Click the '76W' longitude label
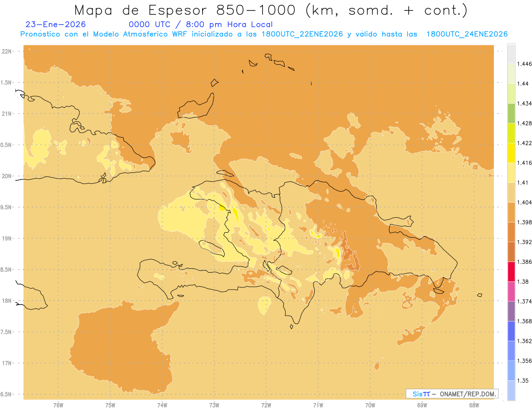The width and height of the screenshot is (532, 411). (58, 405)
